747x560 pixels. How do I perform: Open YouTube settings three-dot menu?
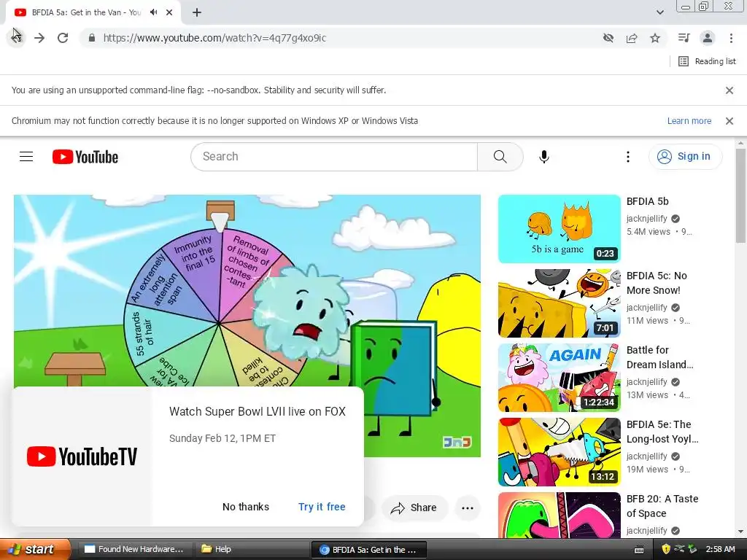click(x=627, y=156)
